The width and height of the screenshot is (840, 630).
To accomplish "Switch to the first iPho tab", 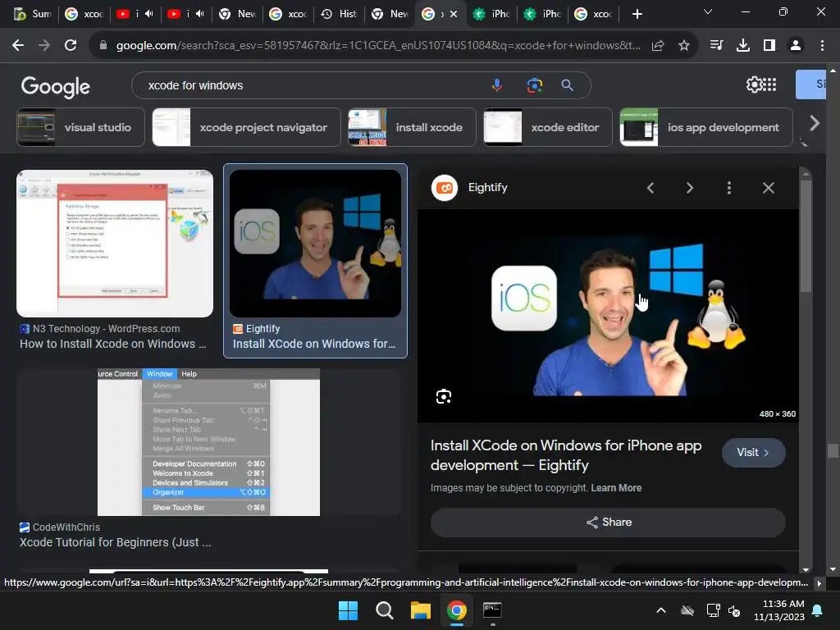I will coord(491,14).
